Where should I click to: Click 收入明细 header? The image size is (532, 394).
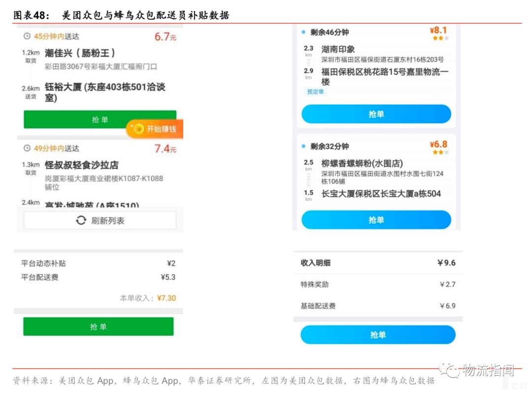(x=316, y=263)
